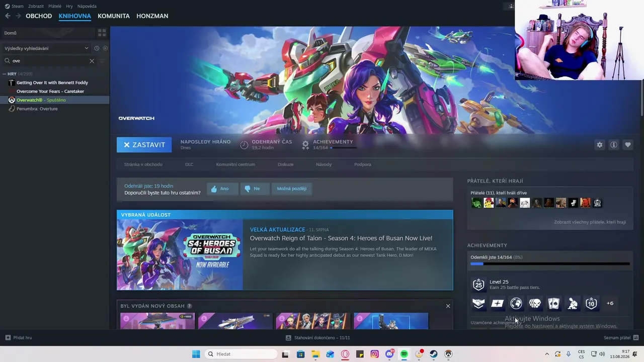Show recent games clock filter
This screenshot has width=644, height=362.
pos(97,48)
